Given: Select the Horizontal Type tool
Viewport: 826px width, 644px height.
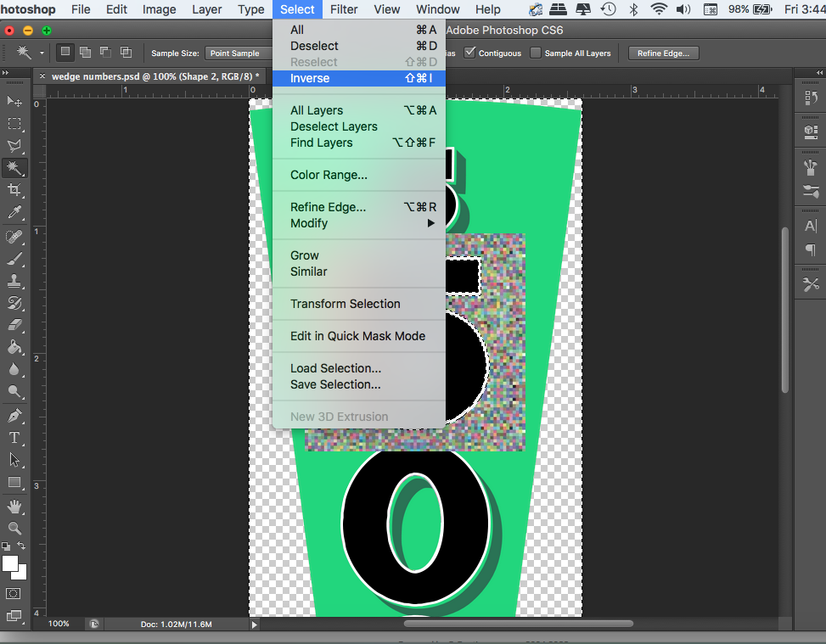Looking at the screenshot, I should click(x=14, y=438).
